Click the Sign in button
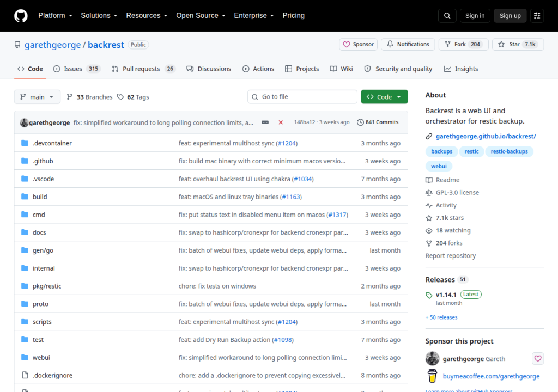Image resolution: width=558 pixels, height=392 pixels. tap(475, 16)
